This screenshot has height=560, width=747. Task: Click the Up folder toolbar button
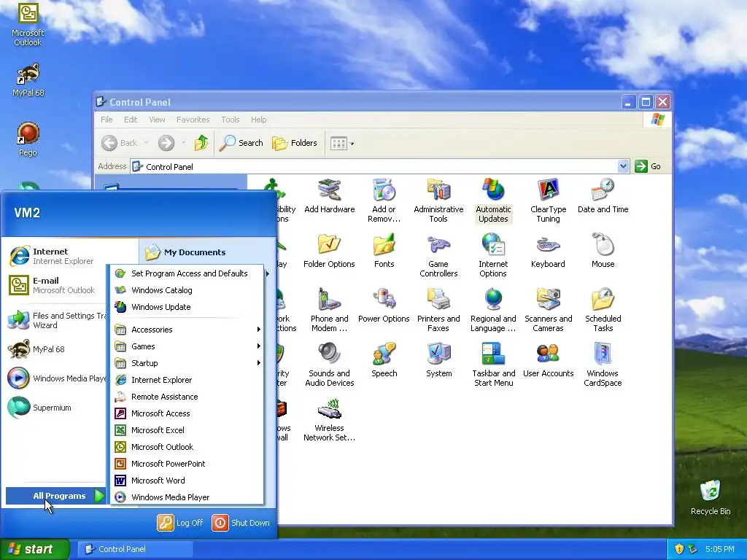click(x=201, y=143)
